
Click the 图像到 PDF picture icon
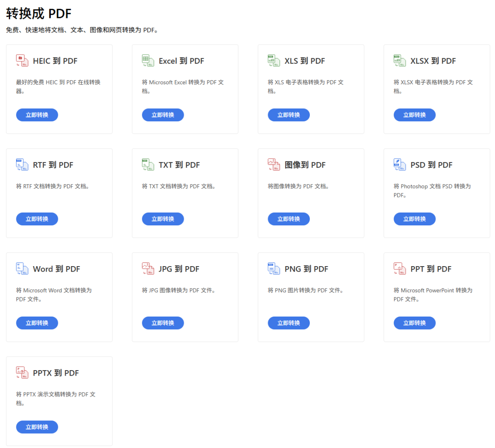(274, 165)
